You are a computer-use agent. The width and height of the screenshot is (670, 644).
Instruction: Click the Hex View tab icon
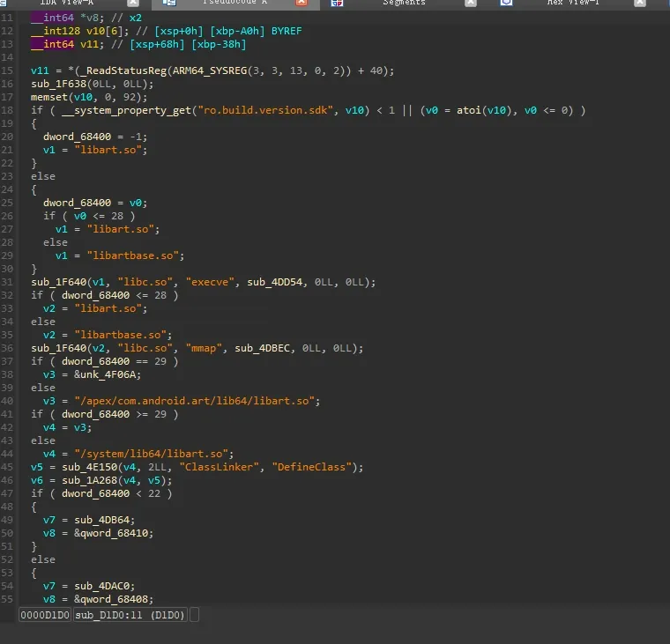tap(506, 3)
